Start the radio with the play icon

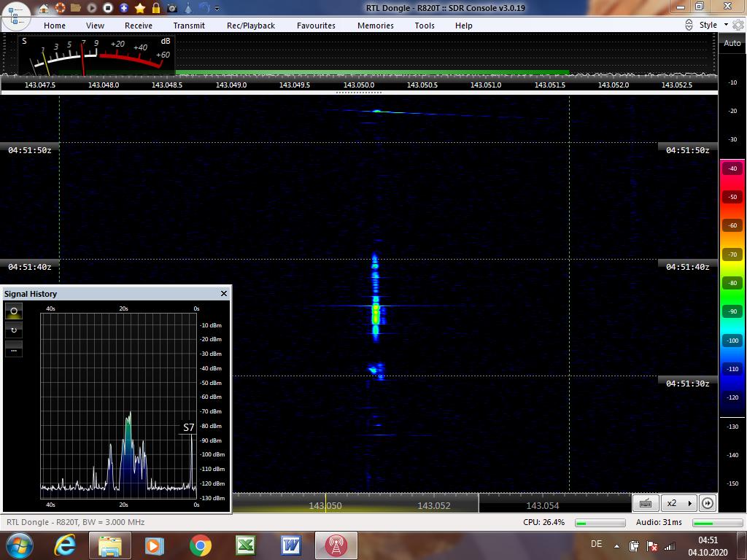pyautogui.click(x=92, y=8)
